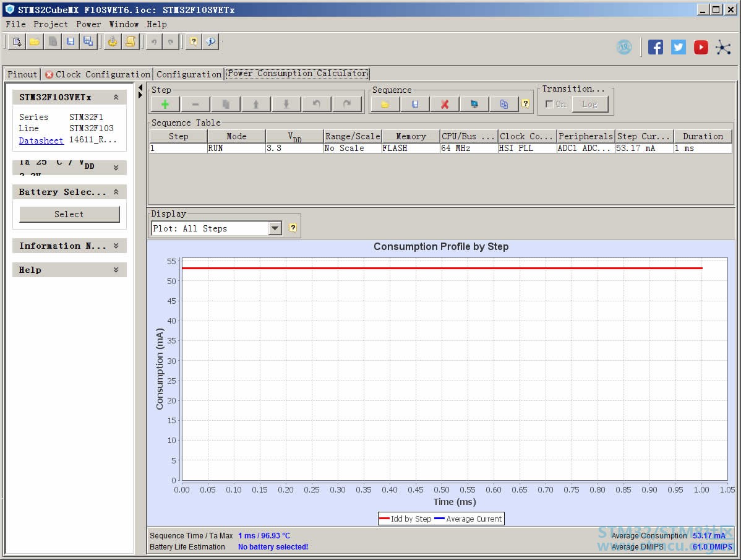
Task: Click the Sequence help question icon
Action: pyautogui.click(x=526, y=104)
